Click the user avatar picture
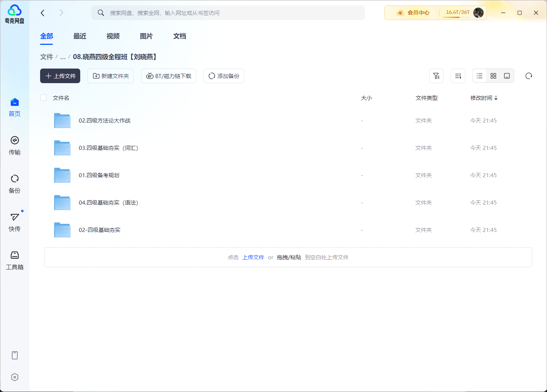This screenshot has width=547, height=392. click(478, 13)
